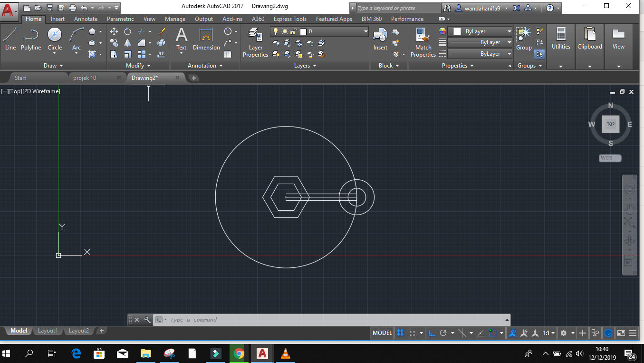This screenshot has height=363, width=644.
Task: Switch to the Layout1 tab
Action: click(48, 330)
